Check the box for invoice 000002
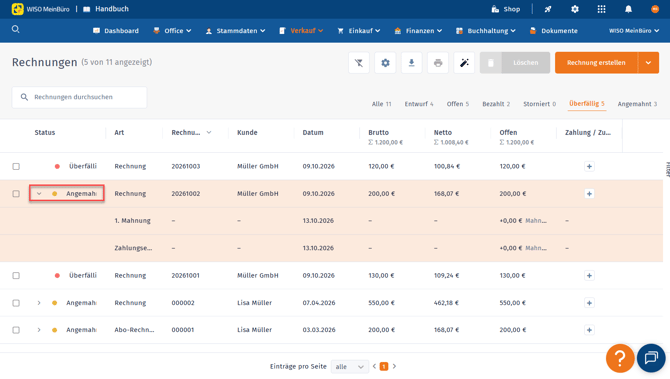Viewport: 670px width, 379px height. coord(16,303)
